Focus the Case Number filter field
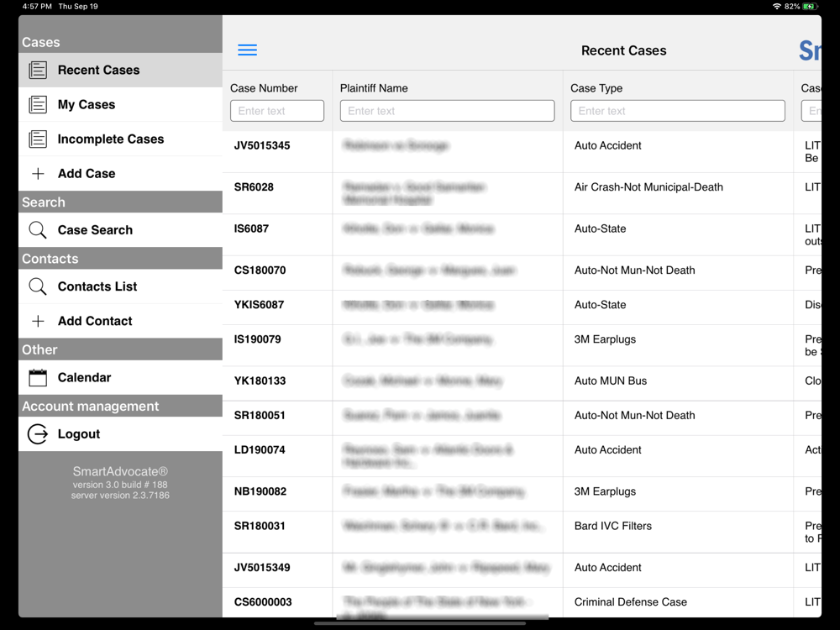The image size is (840, 630). click(x=277, y=111)
